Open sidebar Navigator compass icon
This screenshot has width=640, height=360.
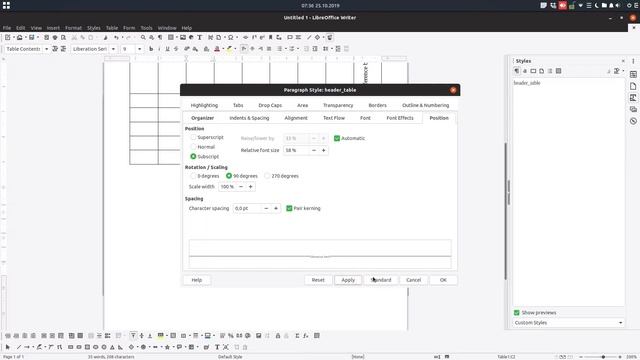(x=633, y=121)
